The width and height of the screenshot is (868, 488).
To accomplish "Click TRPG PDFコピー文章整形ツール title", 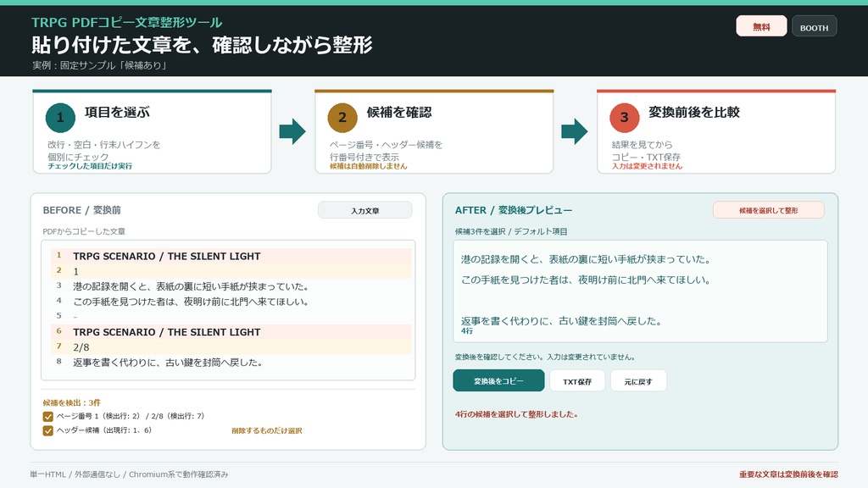I will (127, 23).
